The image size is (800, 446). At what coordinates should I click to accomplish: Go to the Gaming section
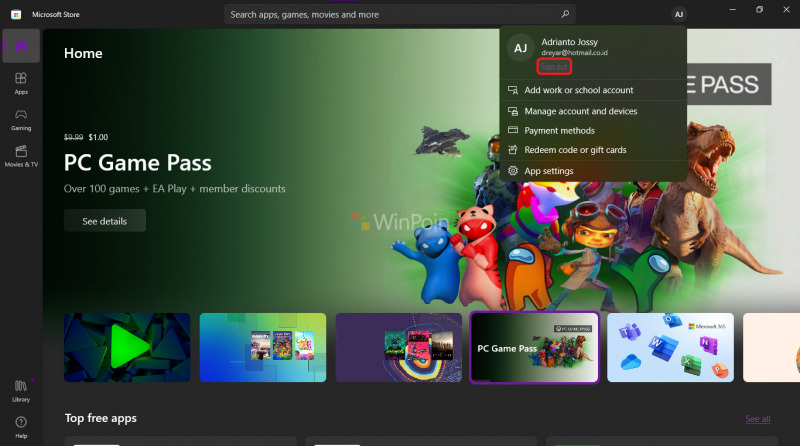pos(21,119)
